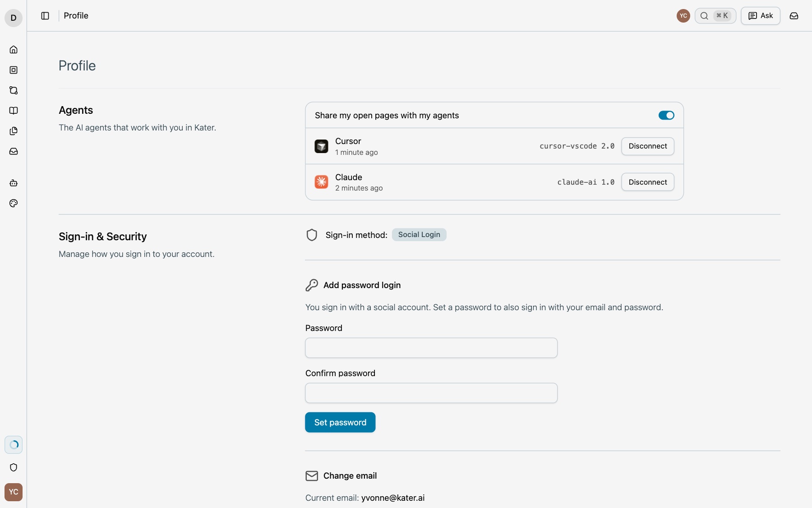The width and height of the screenshot is (812, 508).
Task: Click the Profile breadcrumb in top bar
Action: click(76, 16)
